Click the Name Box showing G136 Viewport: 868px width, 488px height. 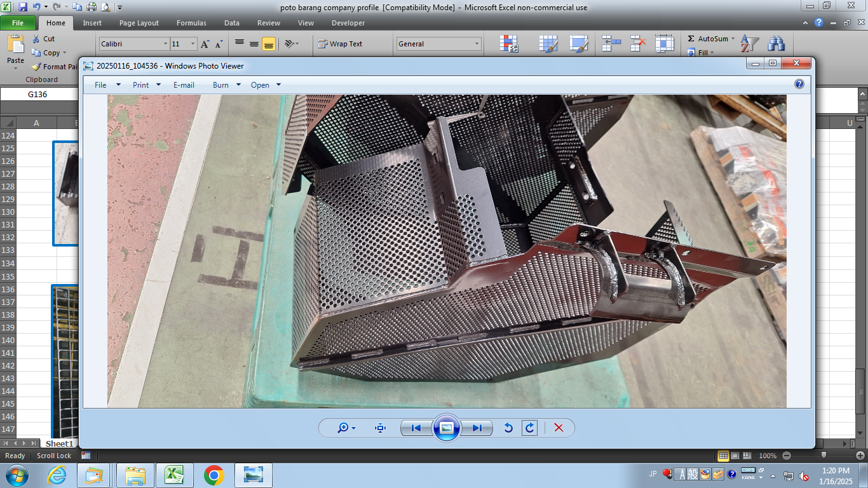coord(37,94)
